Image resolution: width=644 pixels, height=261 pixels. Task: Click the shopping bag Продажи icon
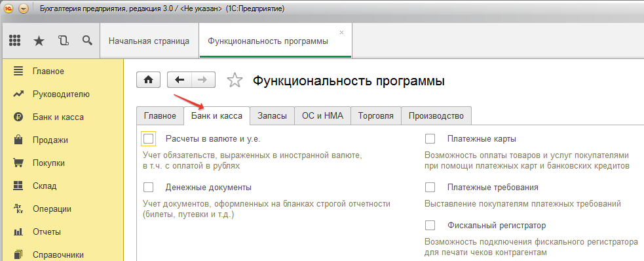tap(18, 140)
